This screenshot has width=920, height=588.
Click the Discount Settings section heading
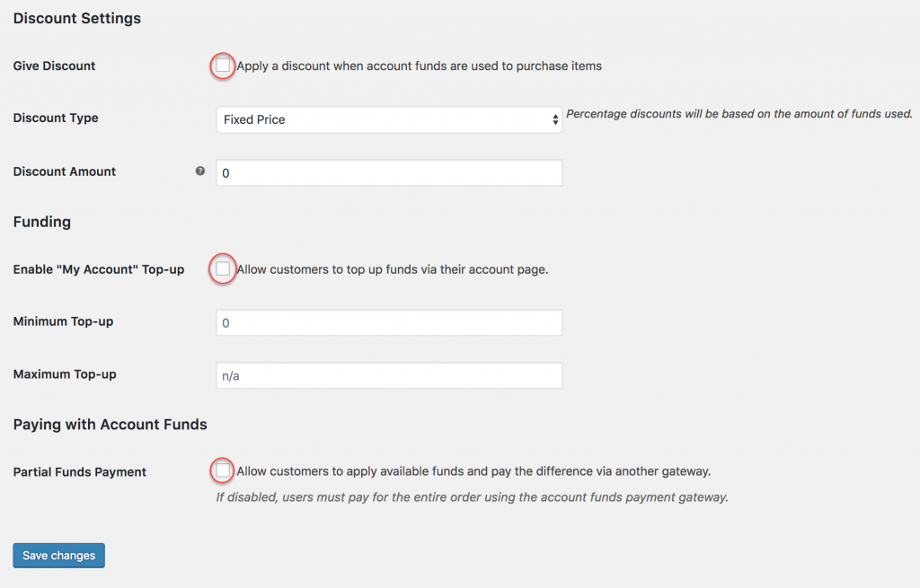click(76, 18)
